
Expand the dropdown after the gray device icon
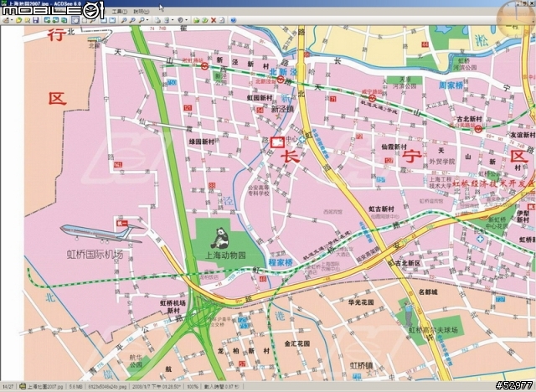coord(173,20)
